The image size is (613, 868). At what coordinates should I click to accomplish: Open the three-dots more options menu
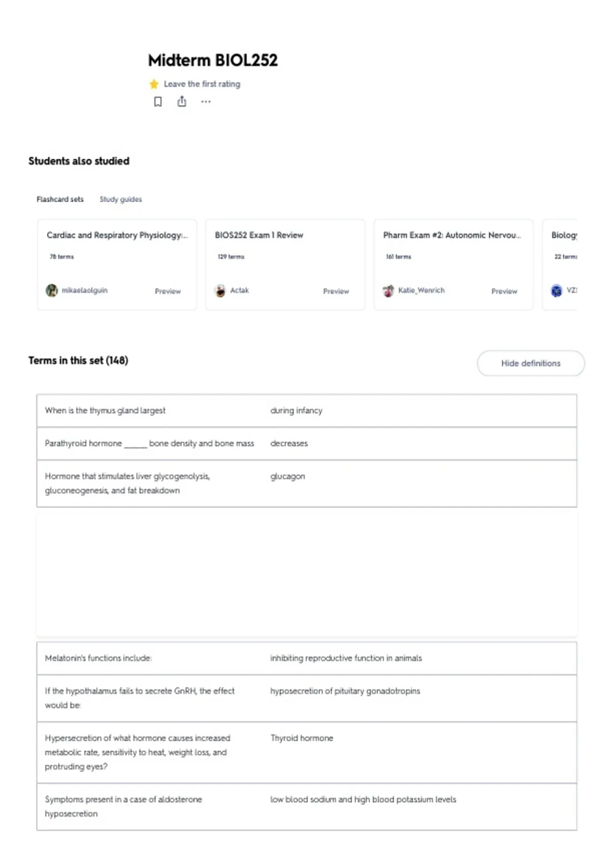206,102
